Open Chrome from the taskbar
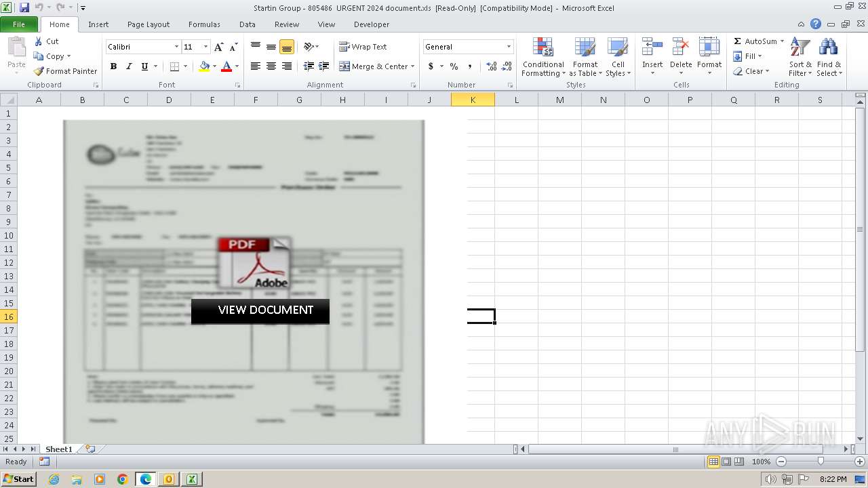The height and width of the screenshot is (488, 868). tap(123, 479)
